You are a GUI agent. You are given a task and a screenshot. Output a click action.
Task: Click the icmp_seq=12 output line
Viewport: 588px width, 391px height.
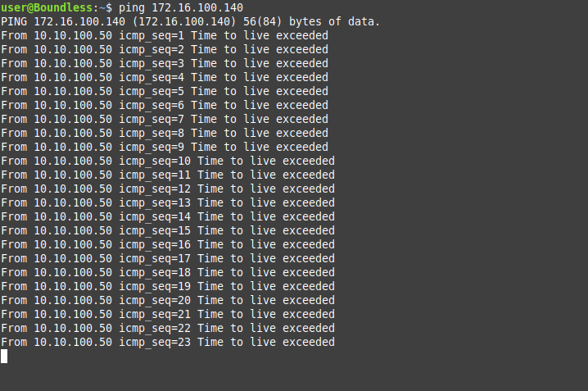pos(168,189)
